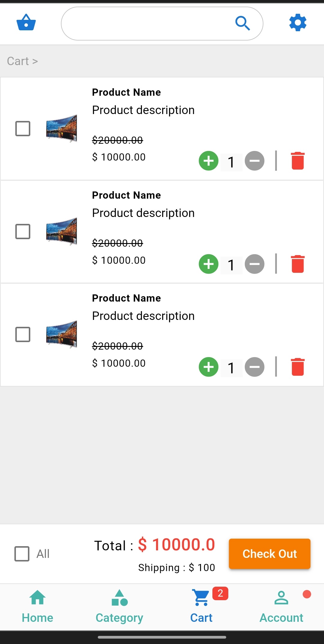Increase quantity of the first product
Viewport: 324px width, 644px height.
coord(208,161)
